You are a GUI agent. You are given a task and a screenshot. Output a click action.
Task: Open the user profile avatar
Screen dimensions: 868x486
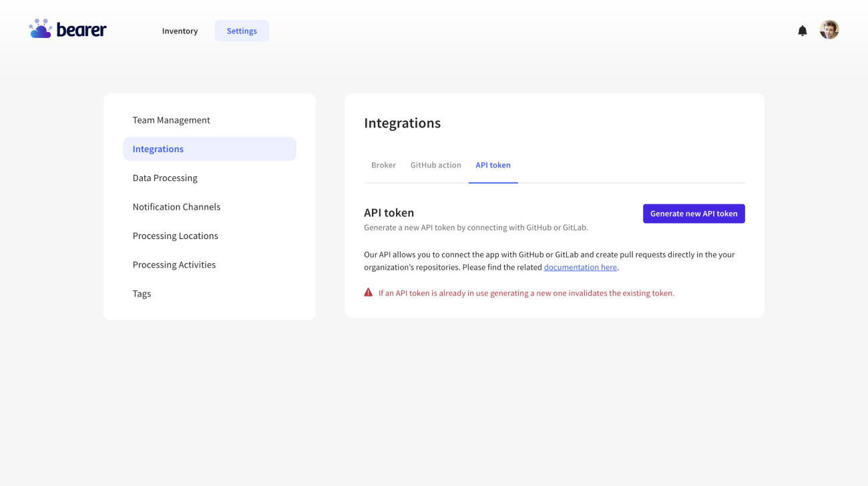point(829,29)
